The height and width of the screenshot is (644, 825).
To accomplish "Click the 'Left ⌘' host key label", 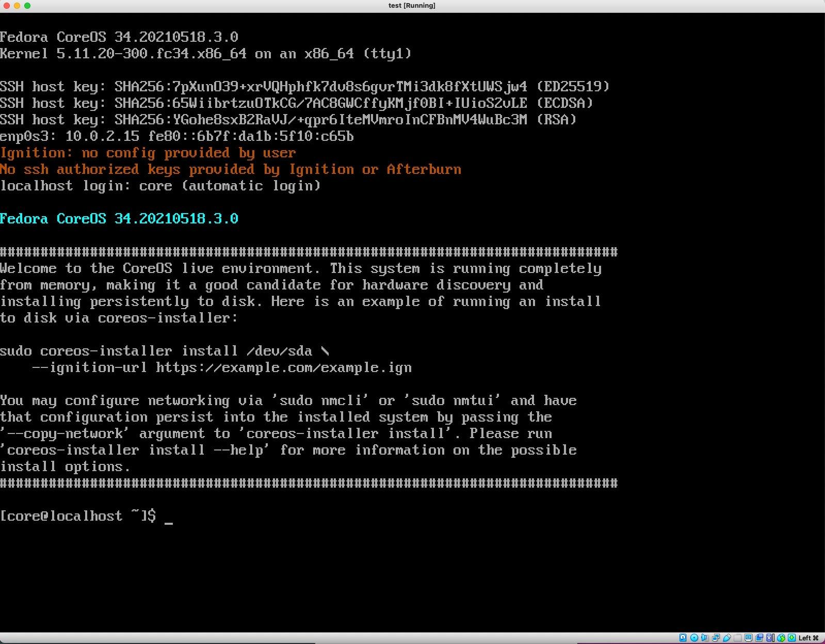I will click(808, 638).
